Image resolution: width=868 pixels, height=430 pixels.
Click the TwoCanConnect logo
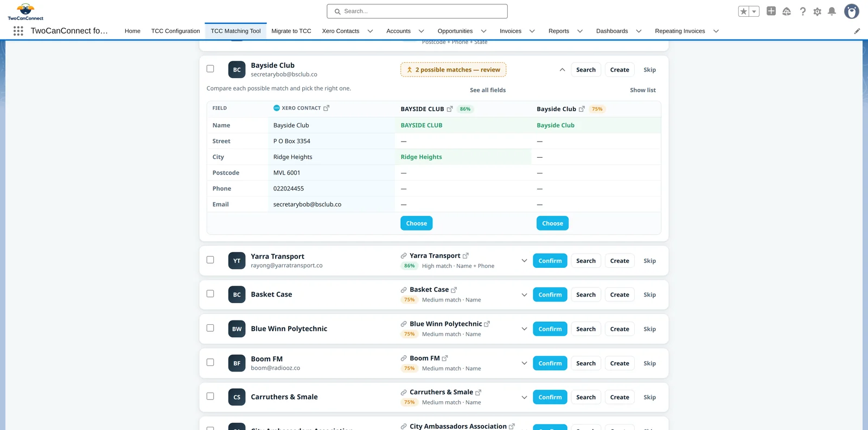[25, 11]
